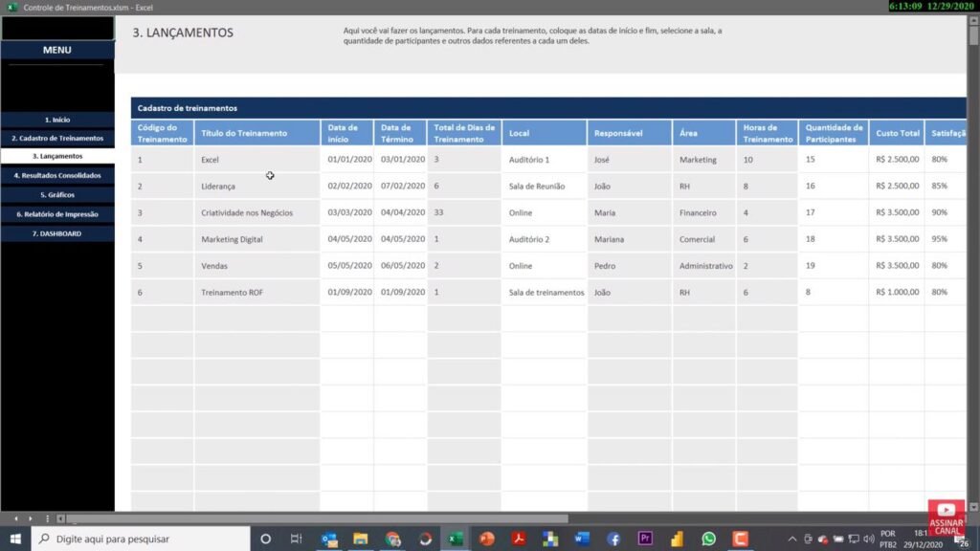Select the 'Marketing Digital' cell
The width and height of the screenshot is (980, 551).
coord(256,239)
